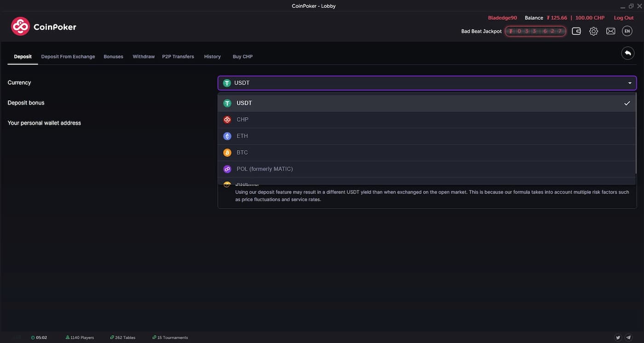The image size is (644, 343).
Task: Click the Your personal wallet address label
Action: coord(44,123)
